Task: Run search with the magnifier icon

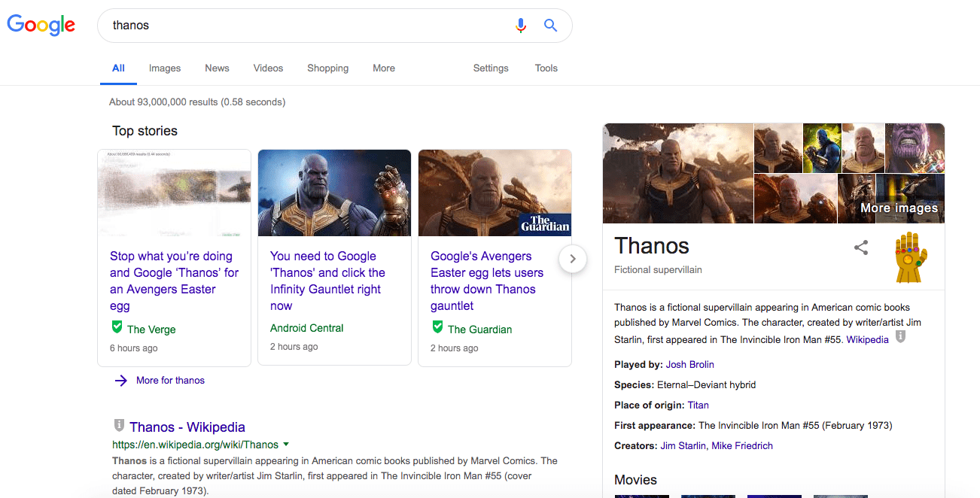Action: pos(551,26)
